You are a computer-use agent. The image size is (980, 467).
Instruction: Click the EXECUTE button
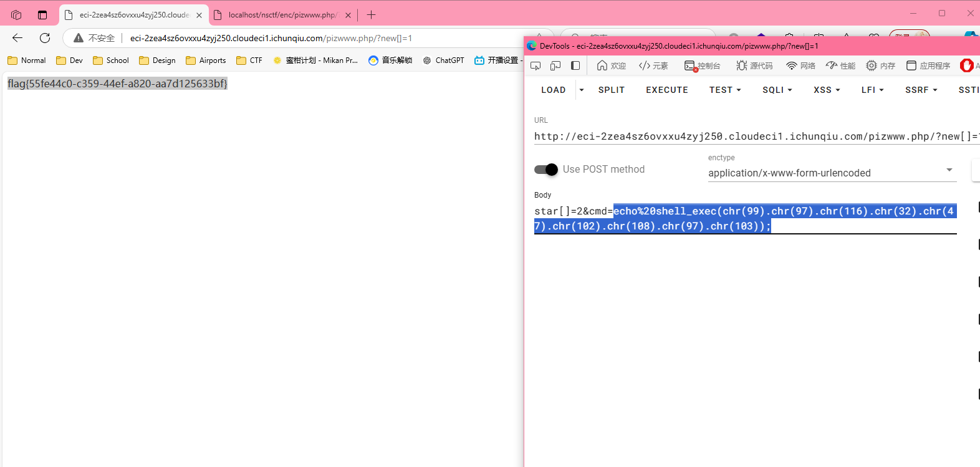point(666,90)
